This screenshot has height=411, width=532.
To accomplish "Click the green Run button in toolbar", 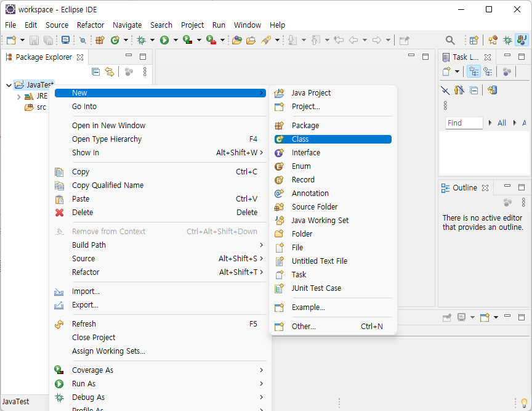I will point(164,40).
